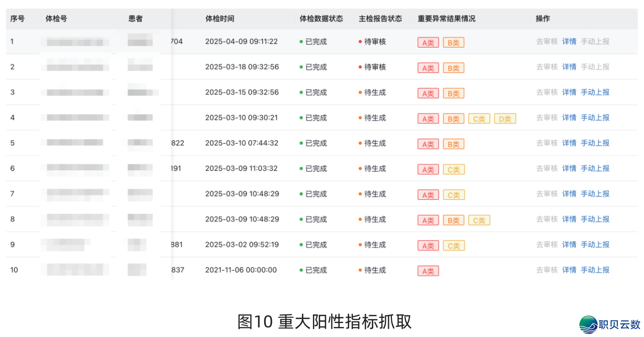The height and width of the screenshot is (337, 644).
Task: Click the D类 tag in row 4
Action: click(505, 119)
